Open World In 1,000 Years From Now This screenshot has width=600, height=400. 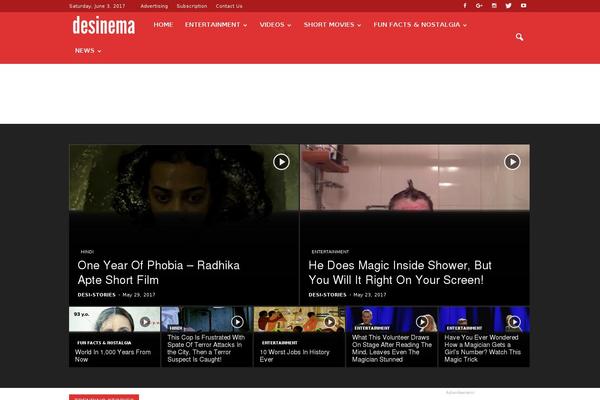pyautogui.click(x=113, y=356)
